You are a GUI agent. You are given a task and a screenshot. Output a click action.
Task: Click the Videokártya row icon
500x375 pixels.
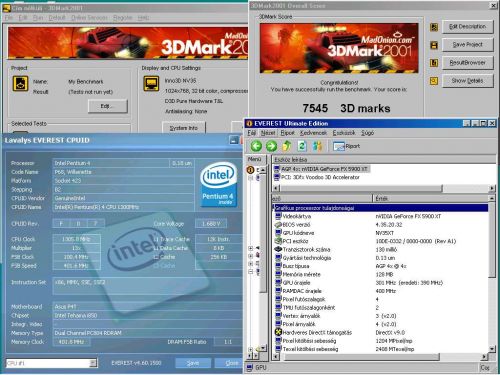(x=278, y=216)
